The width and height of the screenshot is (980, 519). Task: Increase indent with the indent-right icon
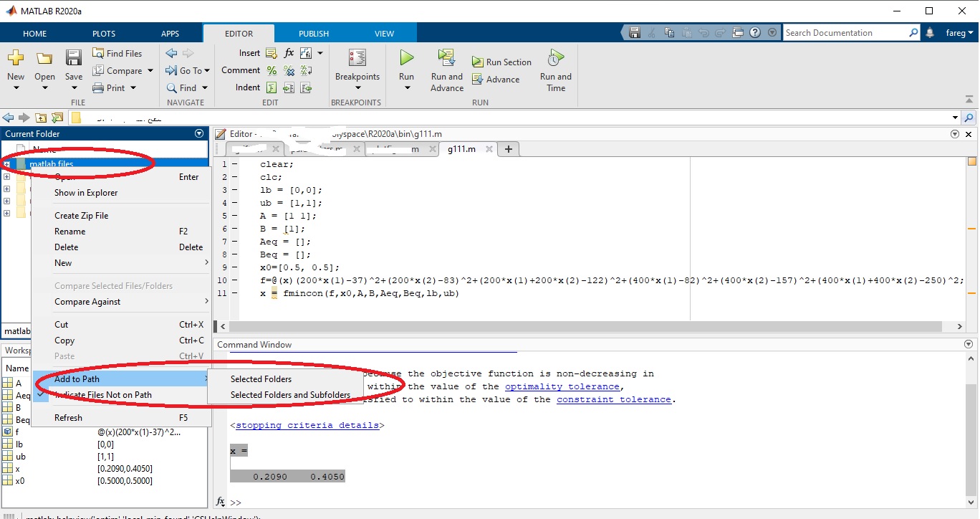(289, 88)
